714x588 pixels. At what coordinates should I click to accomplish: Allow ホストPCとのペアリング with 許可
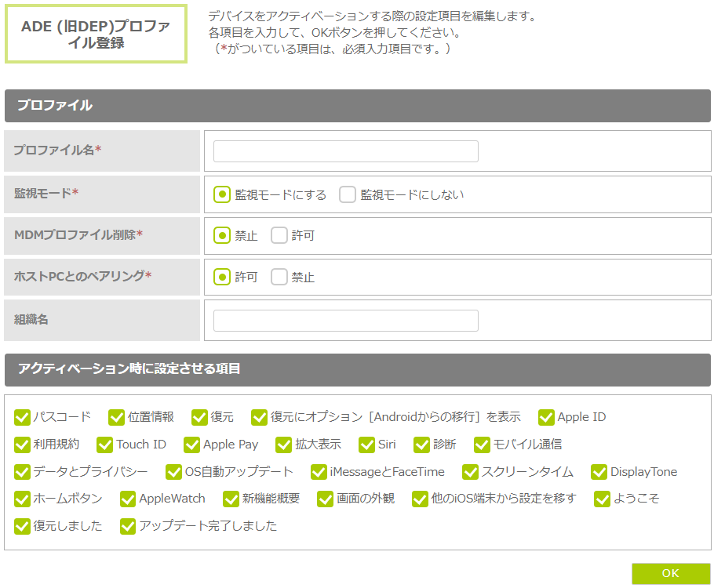(222, 277)
